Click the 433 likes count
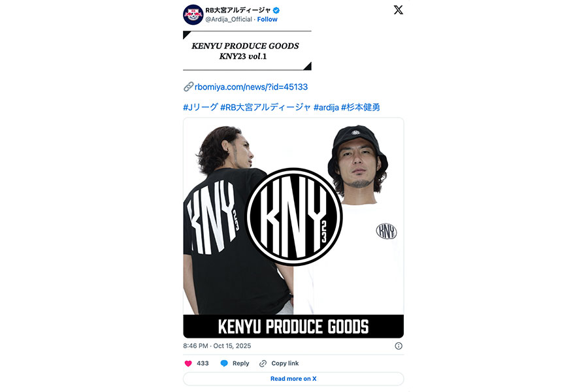This screenshot has width=588, height=392. tap(203, 363)
